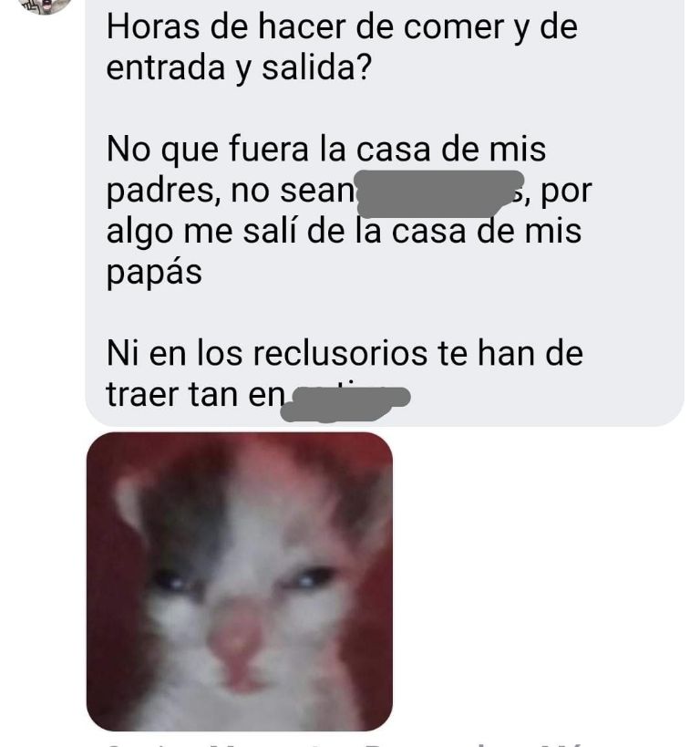Tap the word 'padres,' in the comment

[163, 192]
